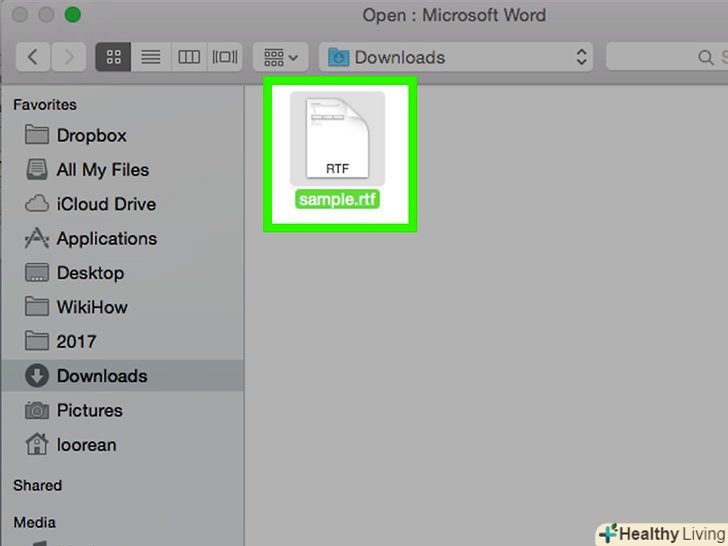Click inside the search field
This screenshot has height=546, width=728.
(667, 57)
